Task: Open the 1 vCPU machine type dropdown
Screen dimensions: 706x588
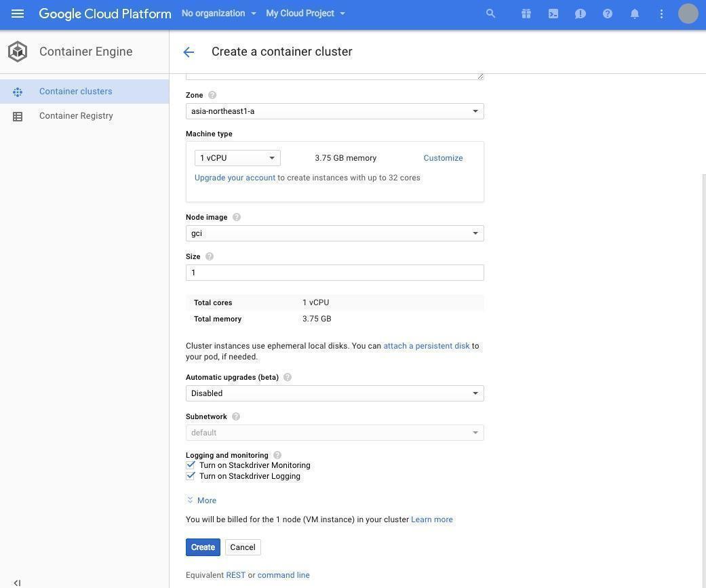Action: tap(237, 158)
